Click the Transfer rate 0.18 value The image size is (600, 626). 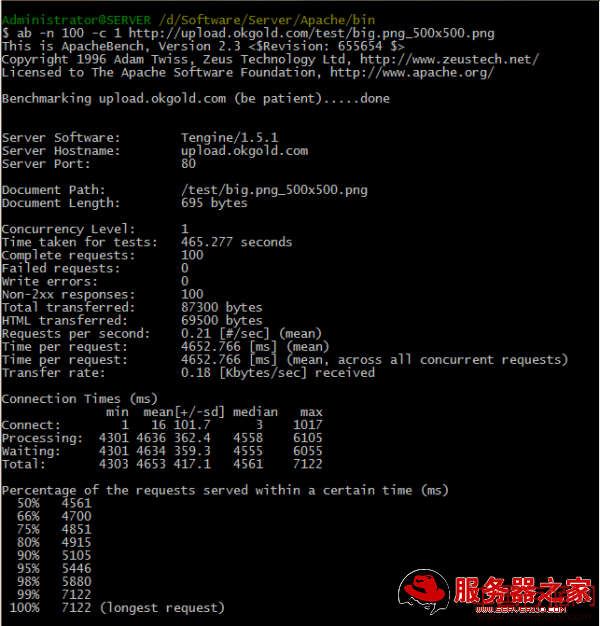[196, 372]
